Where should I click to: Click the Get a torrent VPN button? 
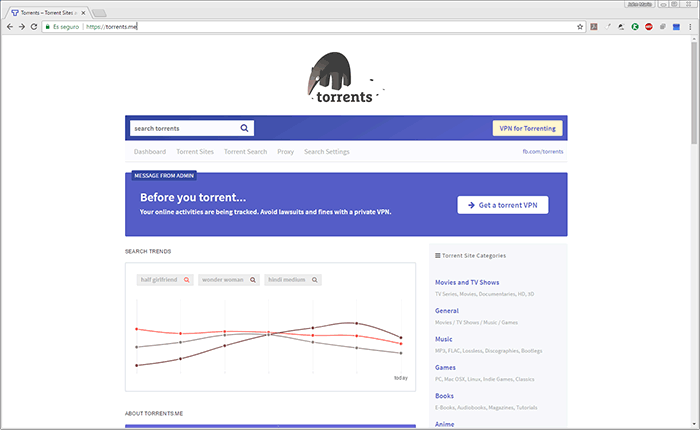pos(503,205)
